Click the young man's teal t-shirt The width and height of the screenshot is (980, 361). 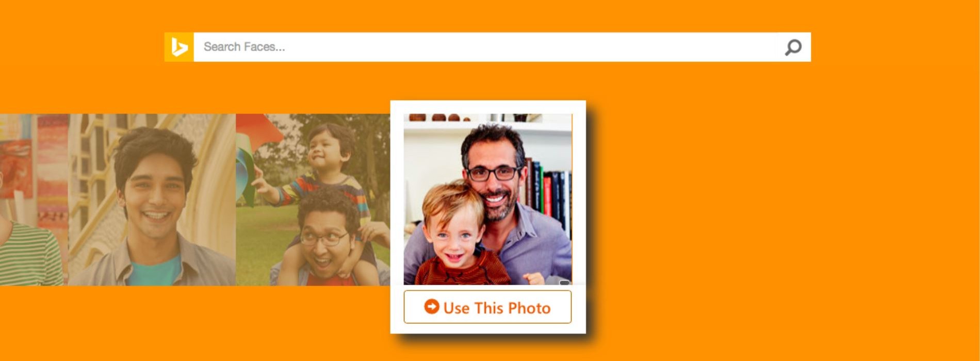pos(154,272)
